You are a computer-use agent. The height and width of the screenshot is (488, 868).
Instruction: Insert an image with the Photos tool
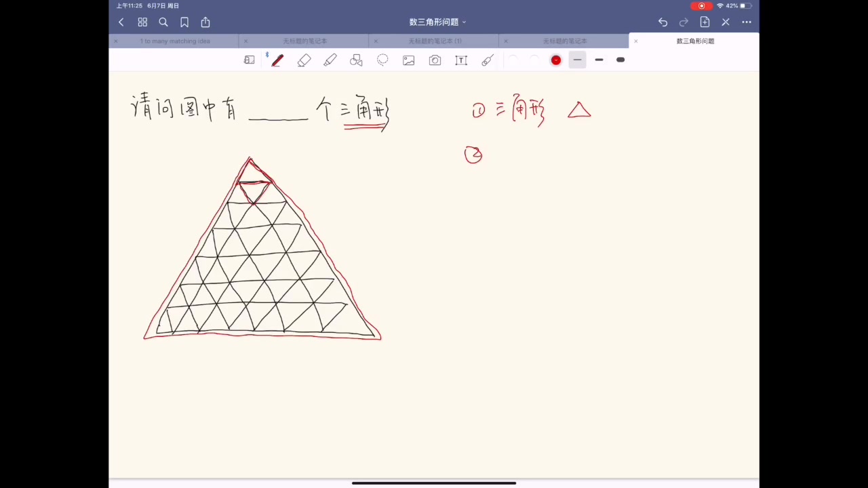(x=408, y=60)
